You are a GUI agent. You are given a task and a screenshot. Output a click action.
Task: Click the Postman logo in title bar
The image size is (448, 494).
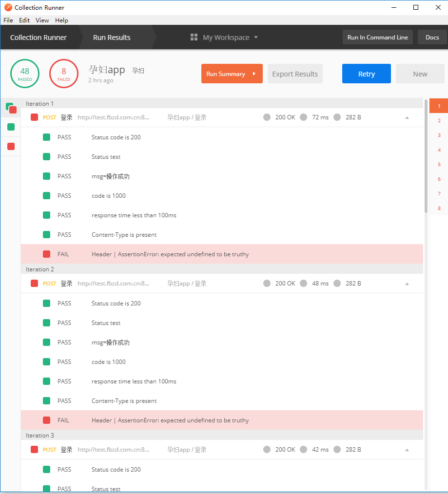pyautogui.click(x=8, y=7)
